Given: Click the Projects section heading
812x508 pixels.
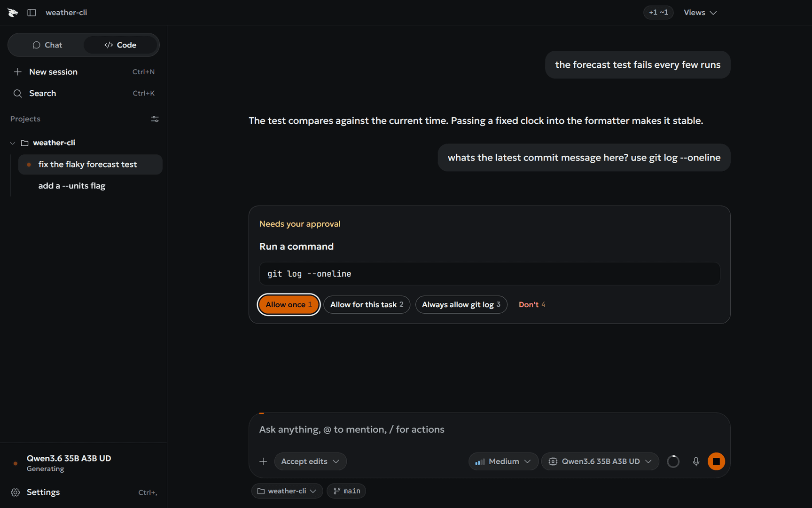Looking at the screenshot, I should click(25, 119).
